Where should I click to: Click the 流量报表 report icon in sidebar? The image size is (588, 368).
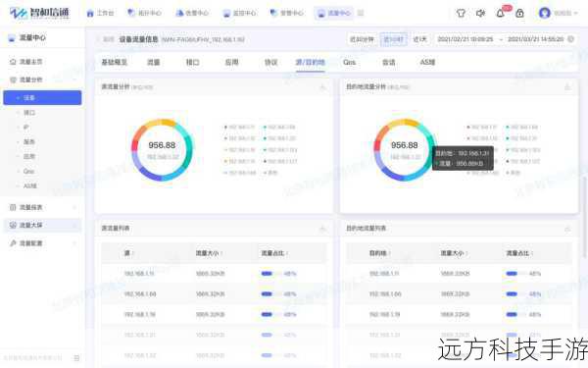[x=13, y=207]
